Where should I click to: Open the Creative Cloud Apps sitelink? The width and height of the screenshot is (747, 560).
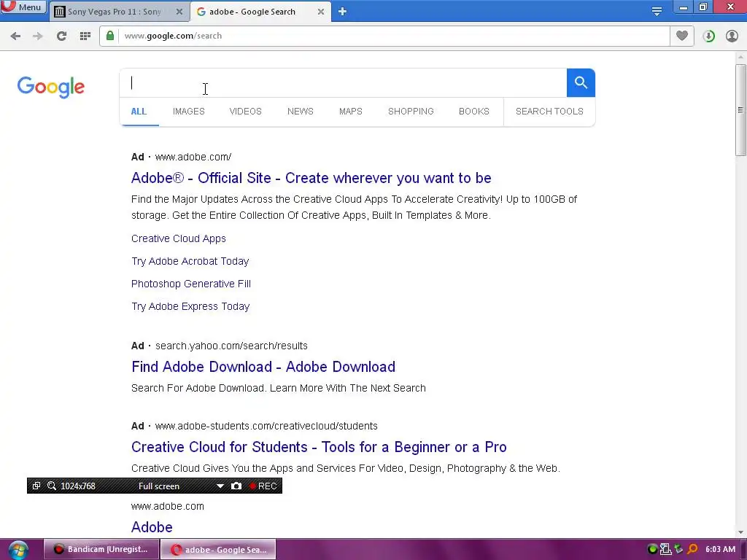[179, 238]
